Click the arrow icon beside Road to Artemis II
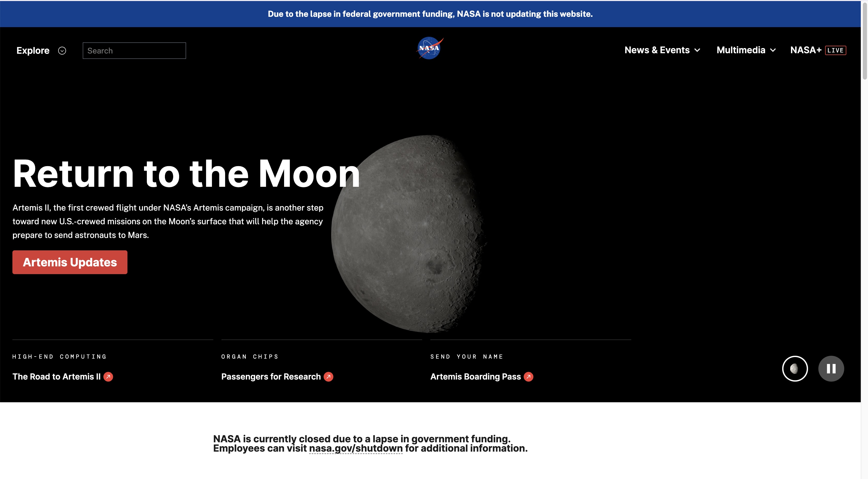Viewport: 868px width, 479px height. tap(108, 377)
